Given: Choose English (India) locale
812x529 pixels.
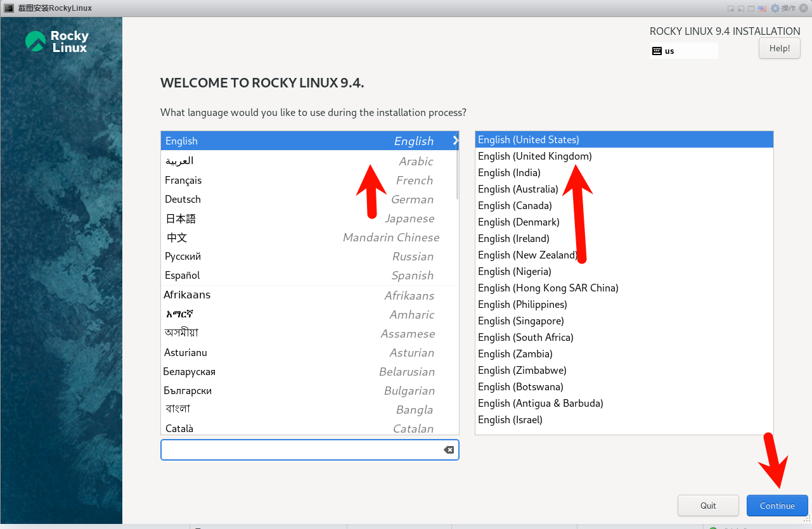Looking at the screenshot, I should 624,172.
